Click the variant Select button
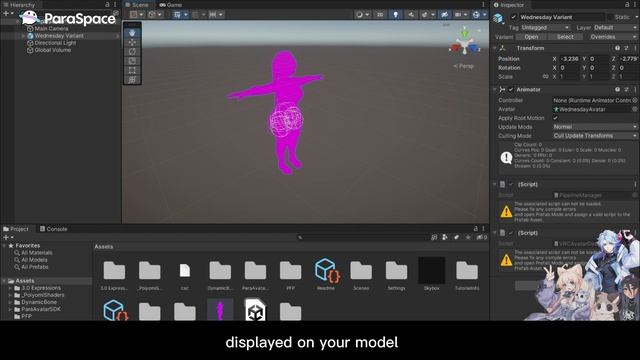Image resolution: width=640 pixels, height=360 pixels. 565,37
